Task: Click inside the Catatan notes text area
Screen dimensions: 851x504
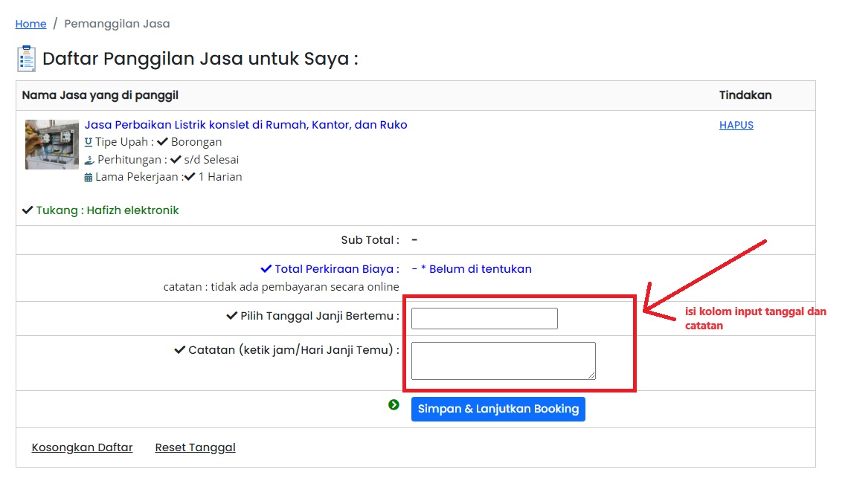Action: point(503,361)
